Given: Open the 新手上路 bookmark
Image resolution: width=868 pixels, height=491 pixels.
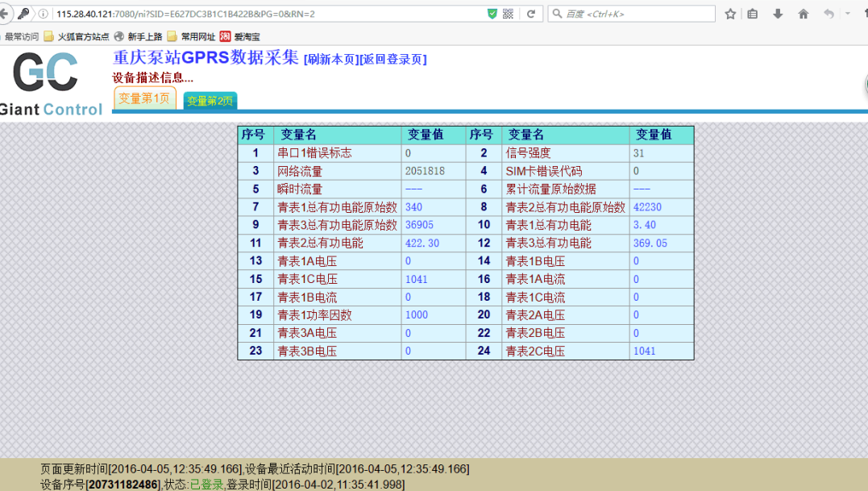Looking at the screenshot, I should pos(139,36).
